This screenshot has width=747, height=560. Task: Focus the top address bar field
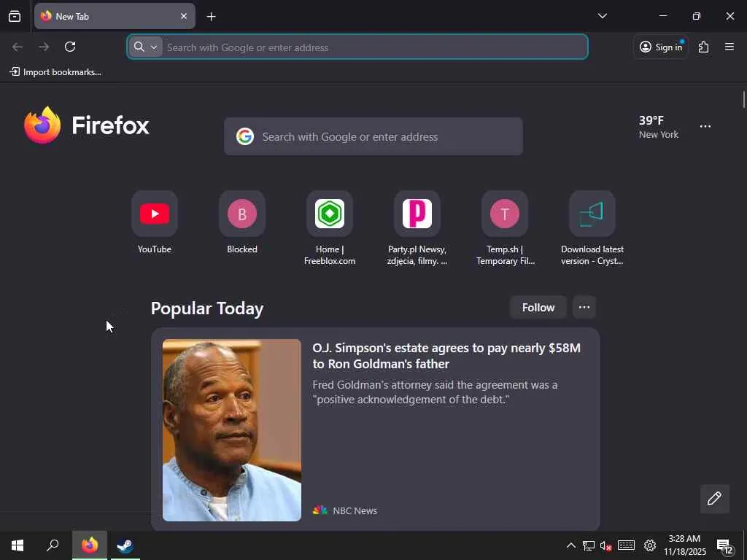tap(357, 47)
